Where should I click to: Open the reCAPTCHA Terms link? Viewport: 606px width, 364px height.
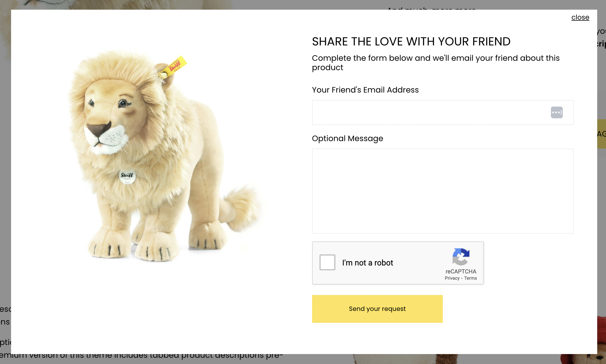[x=470, y=278]
